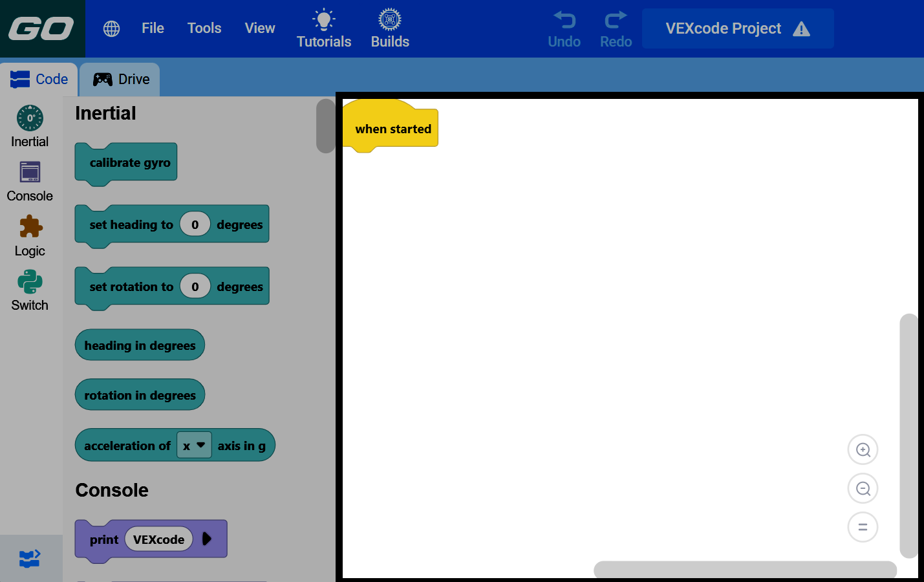The image size is (924, 582).
Task: Select the Switch Python category
Action: pyautogui.click(x=30, y=282)
